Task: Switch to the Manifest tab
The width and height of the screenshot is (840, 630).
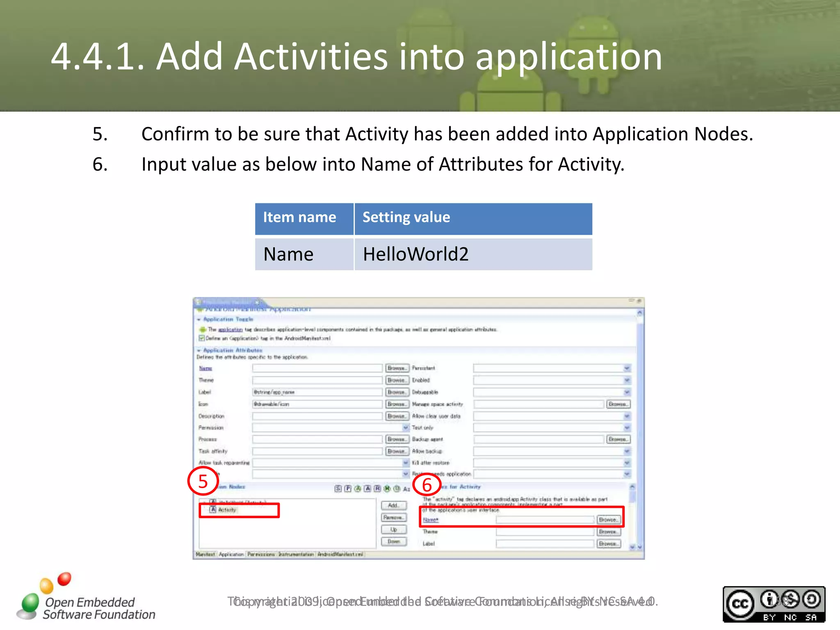Action: pos(205,555)
